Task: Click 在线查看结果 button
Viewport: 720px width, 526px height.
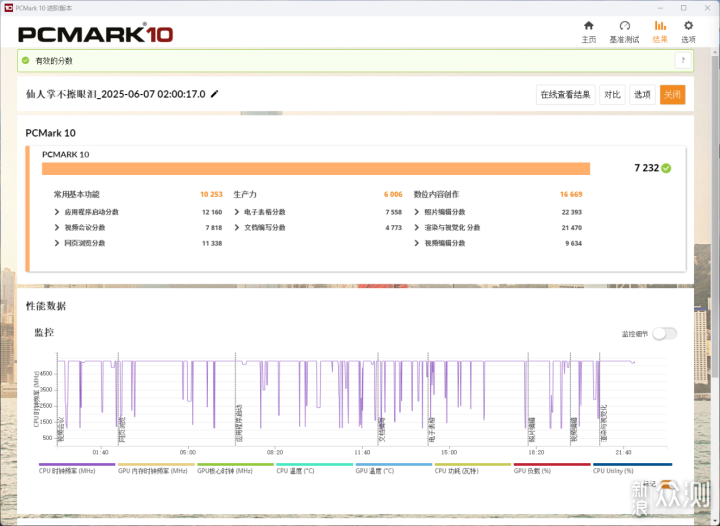Action: [566, 95]
